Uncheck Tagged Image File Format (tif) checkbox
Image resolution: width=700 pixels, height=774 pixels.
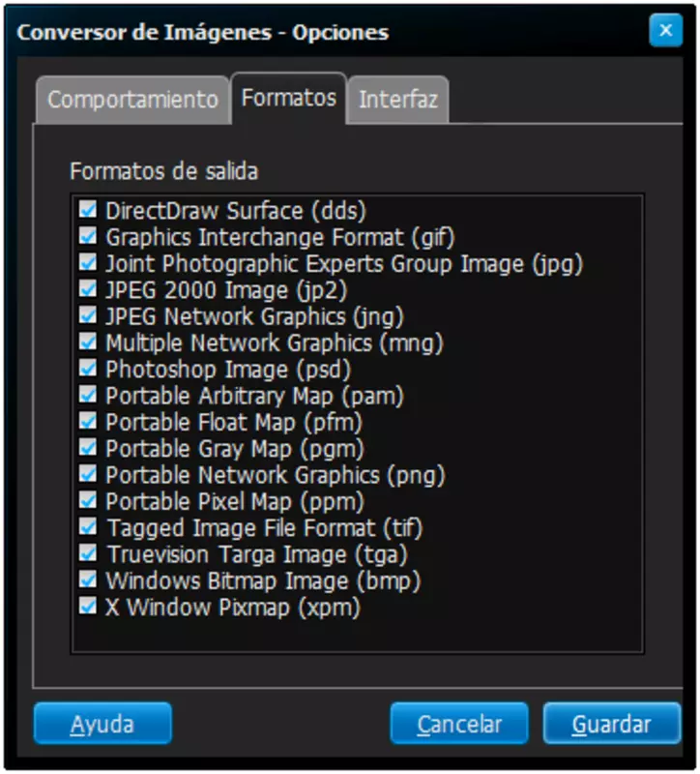point(88,526)
